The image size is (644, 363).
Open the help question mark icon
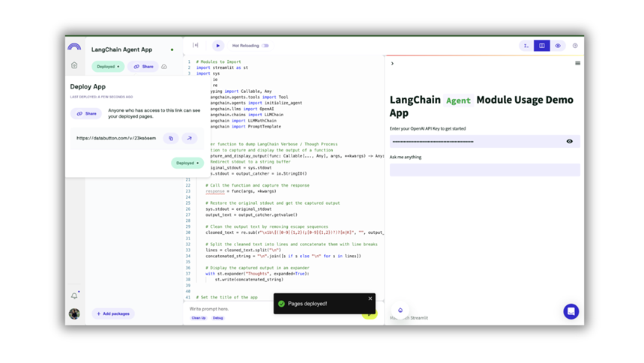tap(575, 46)
